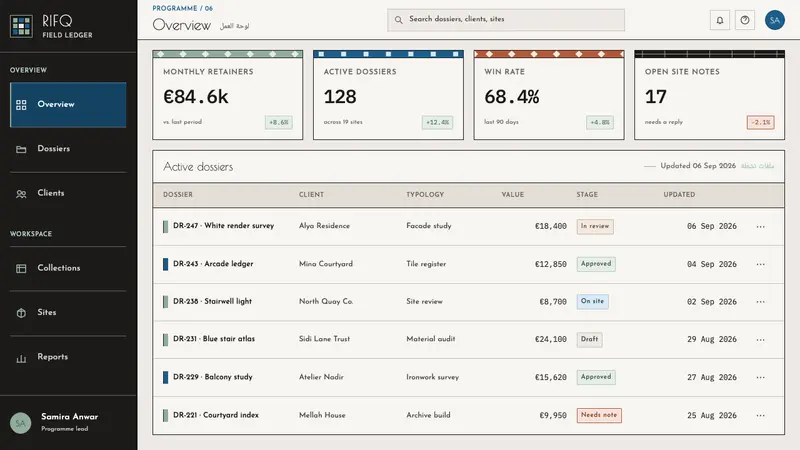The width and height of the screenshot is (800, 450).
Task: Open the Open Site Notes card
Action: [x=709, y=95]
